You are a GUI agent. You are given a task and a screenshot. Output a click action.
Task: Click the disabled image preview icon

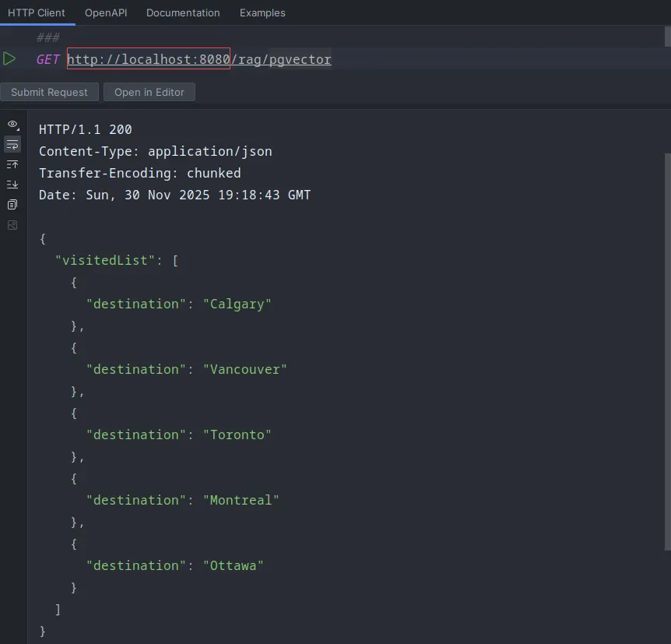click(x=12, y=225)
